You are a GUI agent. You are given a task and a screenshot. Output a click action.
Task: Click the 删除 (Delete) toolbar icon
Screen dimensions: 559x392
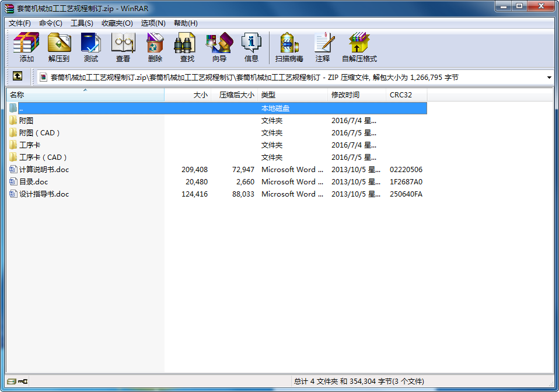click(155, 47)
